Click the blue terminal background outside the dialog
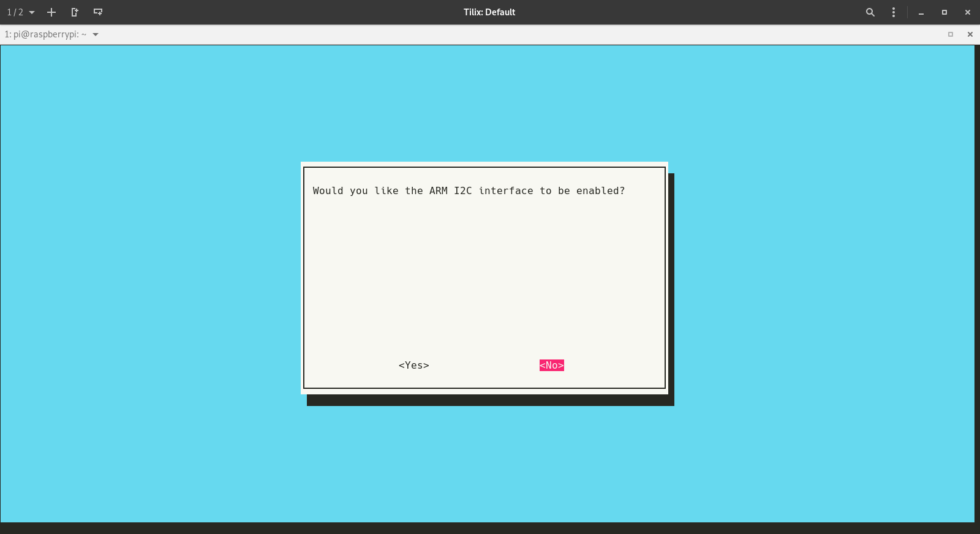Image resolution: width=980 pixels, height=534 pixels. 153,276
